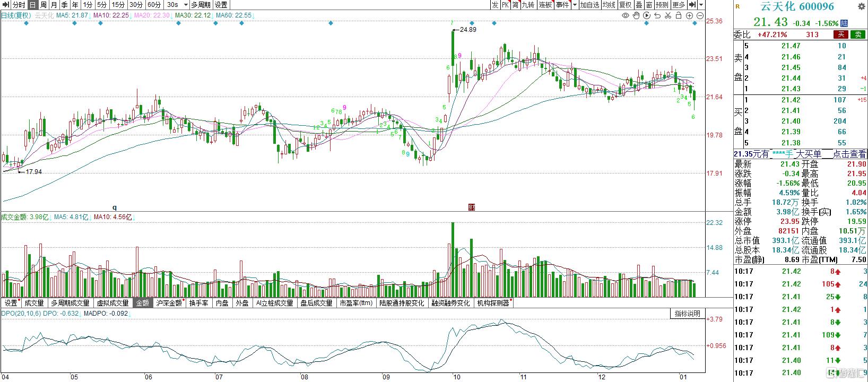Select the 15分 period
Screen dimensions: 868x382
pyautogui.click(x=118, y=5)
